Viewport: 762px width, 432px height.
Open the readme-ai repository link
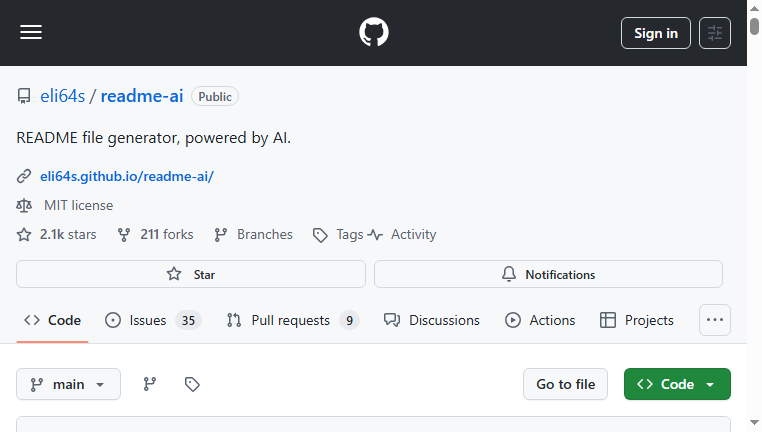tap(142, 96)
